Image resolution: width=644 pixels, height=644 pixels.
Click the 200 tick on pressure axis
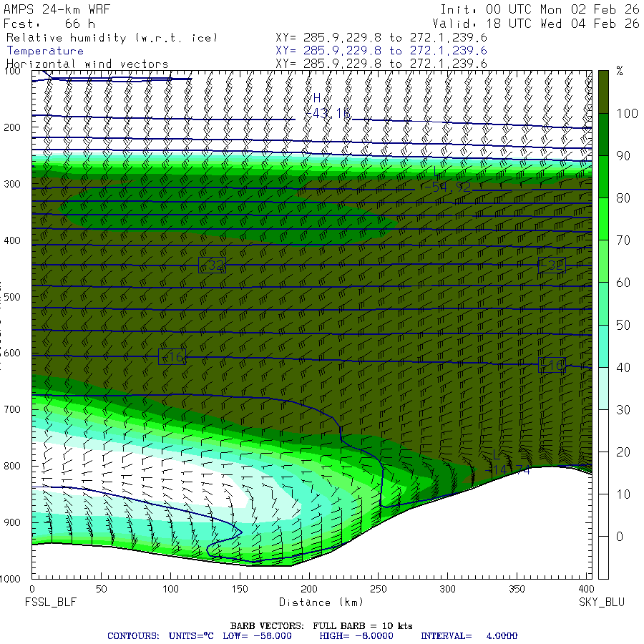[x=12, y=127]
